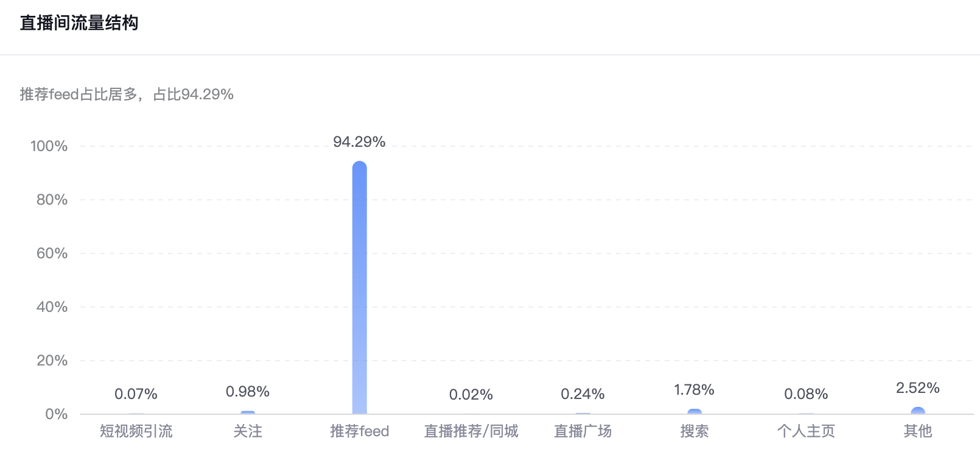Click the 个人主页 axis label

(806, 431)
